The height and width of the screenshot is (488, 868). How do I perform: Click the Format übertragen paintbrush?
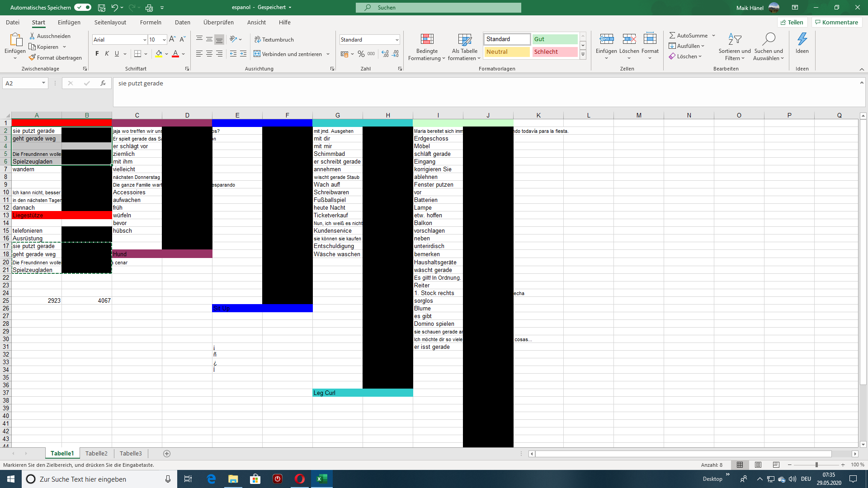coord(33,57)
